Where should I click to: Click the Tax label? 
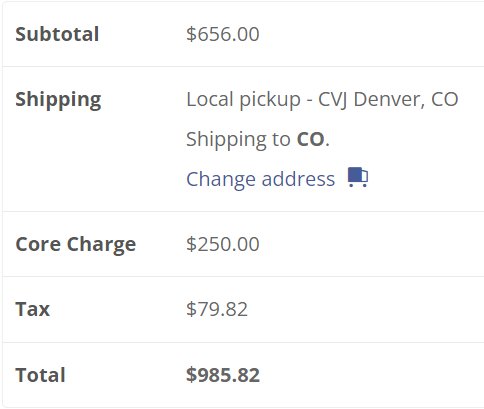[x=33, y=309]
